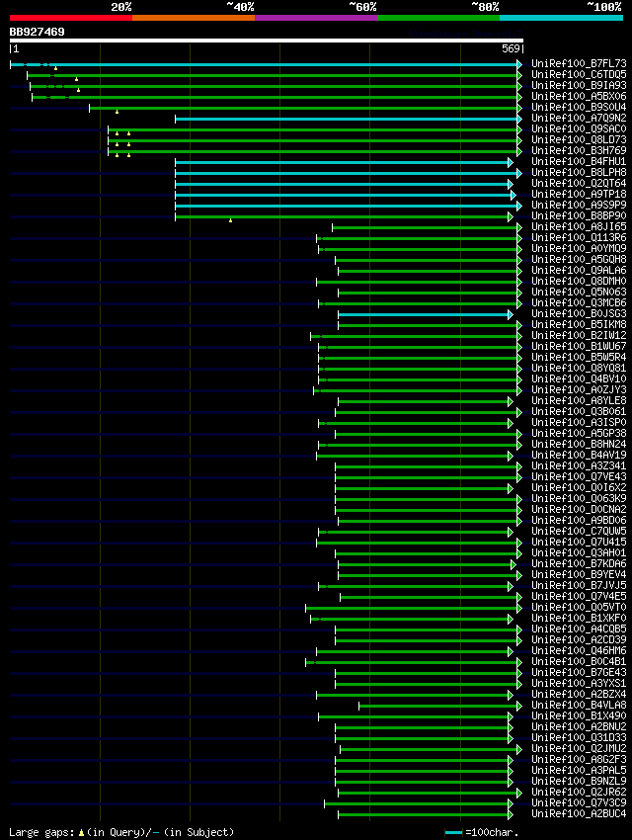
Task: Select the UniRef100_Q2QT64 label
Action: coord(579,183)
